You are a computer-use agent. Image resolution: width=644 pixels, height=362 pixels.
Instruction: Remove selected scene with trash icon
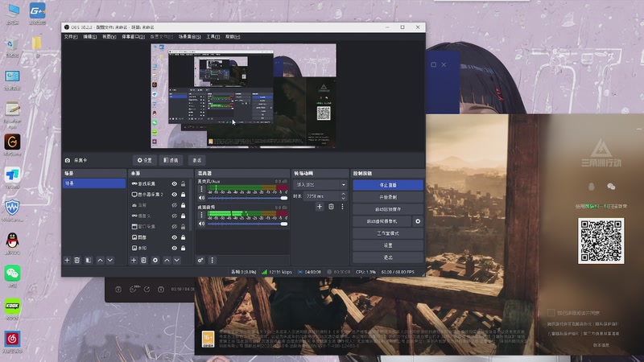76,260
